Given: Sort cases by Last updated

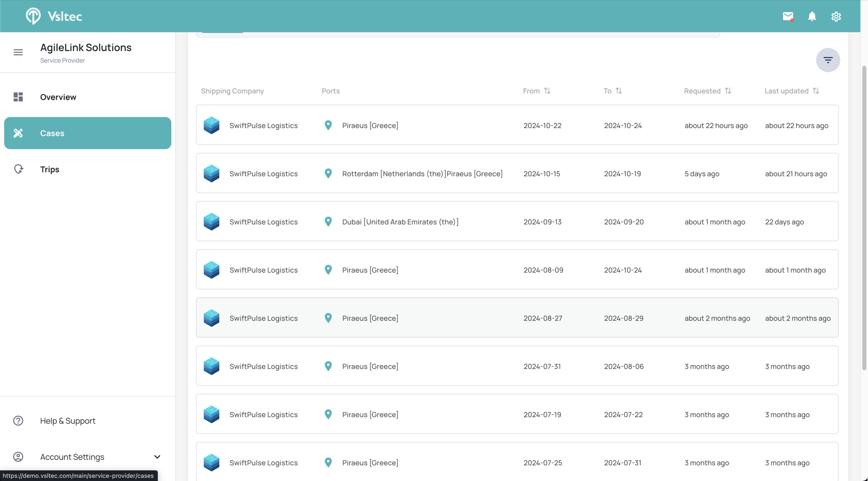Looking at the screenshot, I should click(815, 91).
